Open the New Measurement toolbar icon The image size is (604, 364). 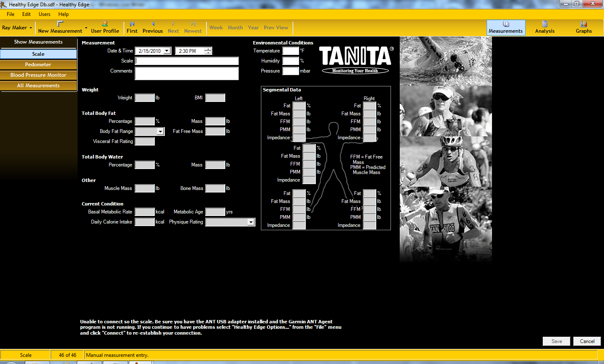point(60,24)
